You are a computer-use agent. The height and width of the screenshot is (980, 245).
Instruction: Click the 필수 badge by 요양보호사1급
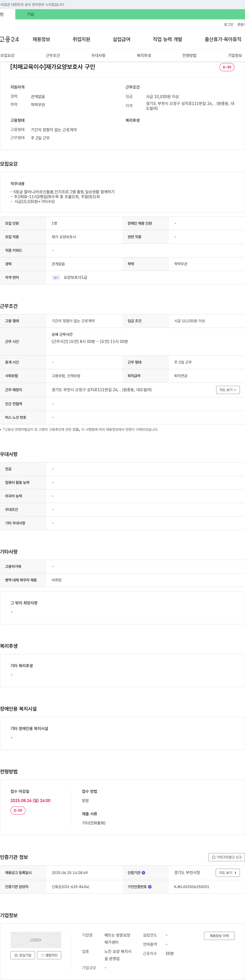point(56,278)
